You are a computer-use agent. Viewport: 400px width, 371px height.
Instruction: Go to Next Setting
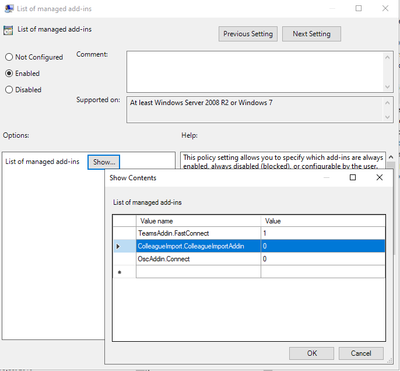(312, 34)
